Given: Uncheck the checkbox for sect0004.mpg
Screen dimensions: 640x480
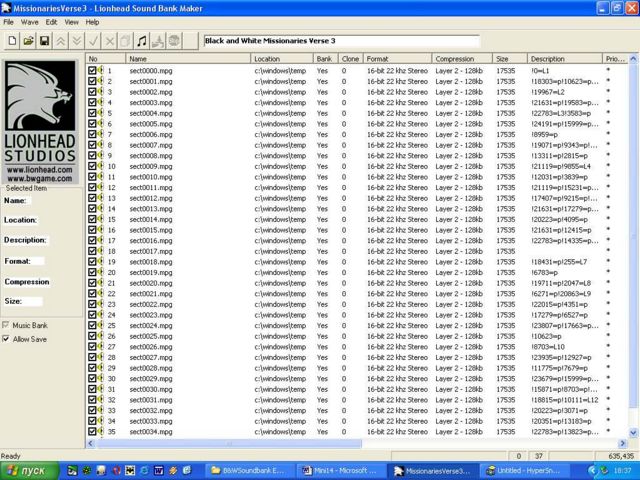Looking at the screenshot, I should (92, 113).
